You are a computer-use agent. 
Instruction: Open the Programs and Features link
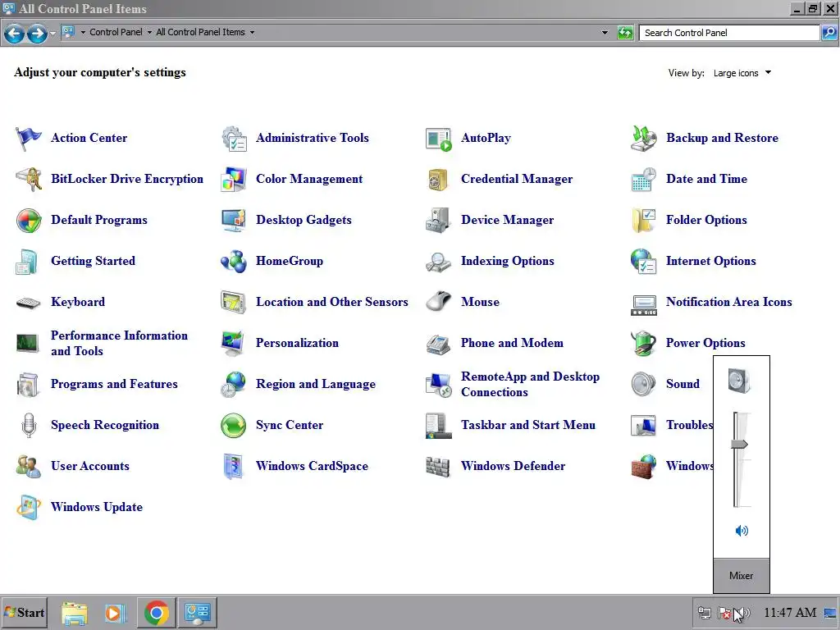pyautogui.click(x=114, y=384)
